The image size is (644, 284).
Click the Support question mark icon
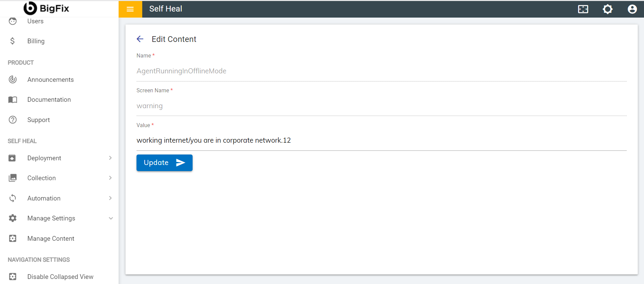click(13, 120)
